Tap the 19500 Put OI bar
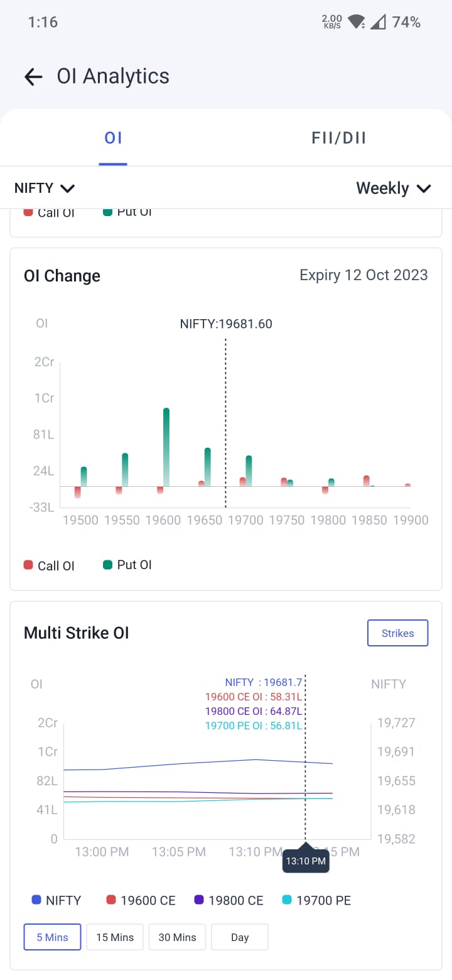This screenshot has width=452, height=980. 83,476
